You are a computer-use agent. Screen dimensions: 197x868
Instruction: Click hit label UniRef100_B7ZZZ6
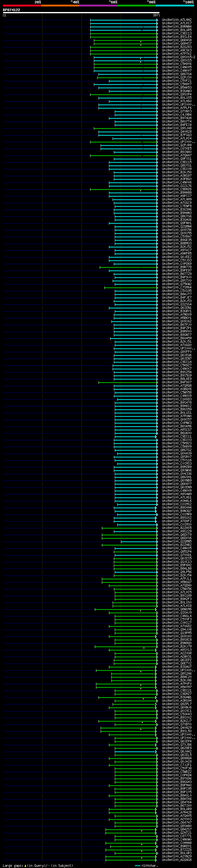[x=177, y=850]
